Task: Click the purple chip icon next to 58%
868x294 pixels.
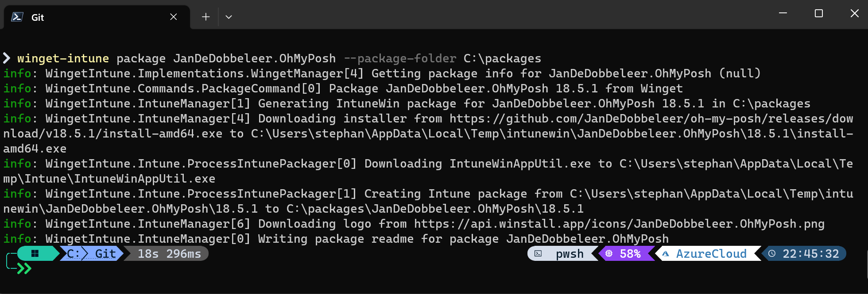Action: point(609,254)
